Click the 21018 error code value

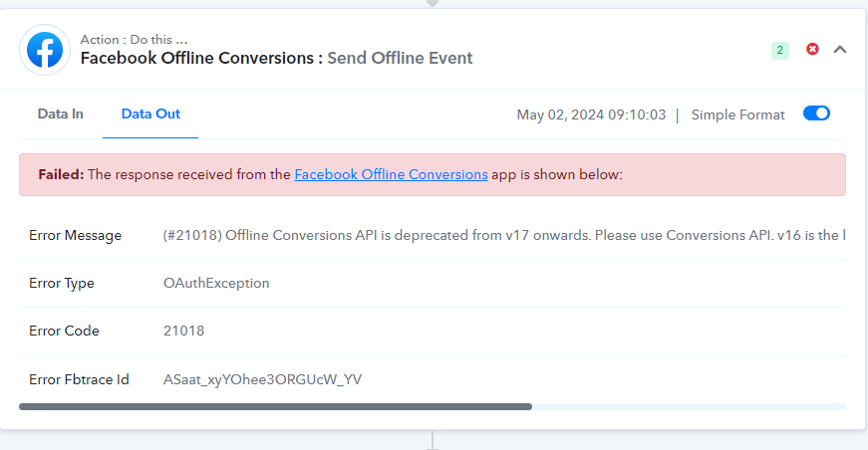pos(183,331)
